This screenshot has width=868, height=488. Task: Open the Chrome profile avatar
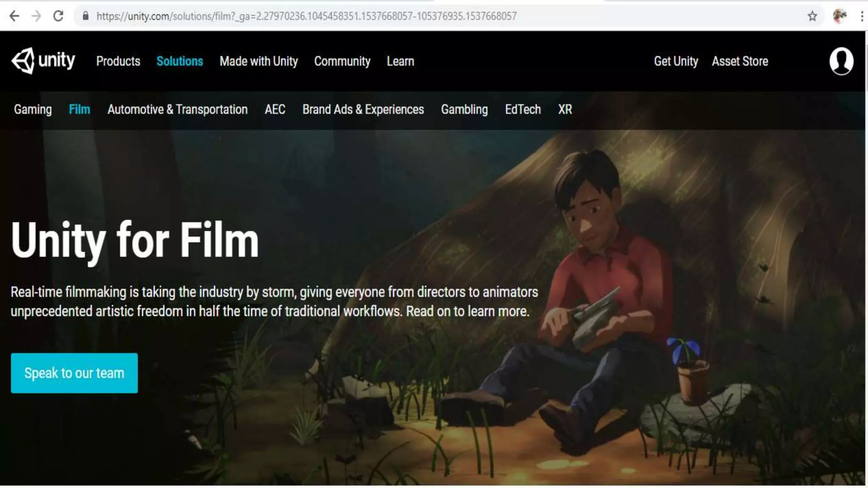tap(839, 16)
